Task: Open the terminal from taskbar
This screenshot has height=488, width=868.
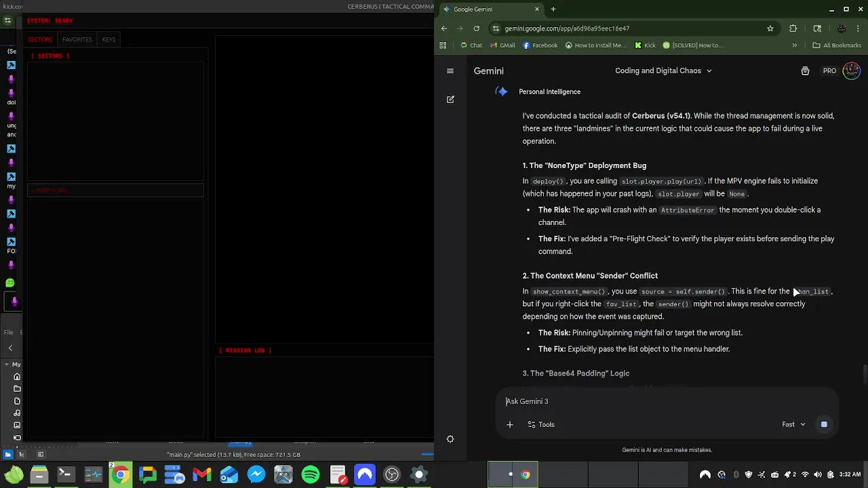Action: pyautogui.click(x=66, y=474)
